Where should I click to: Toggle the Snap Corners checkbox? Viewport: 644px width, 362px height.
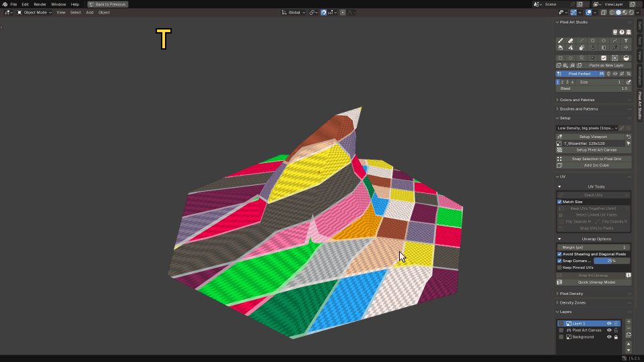click(559, 261)
